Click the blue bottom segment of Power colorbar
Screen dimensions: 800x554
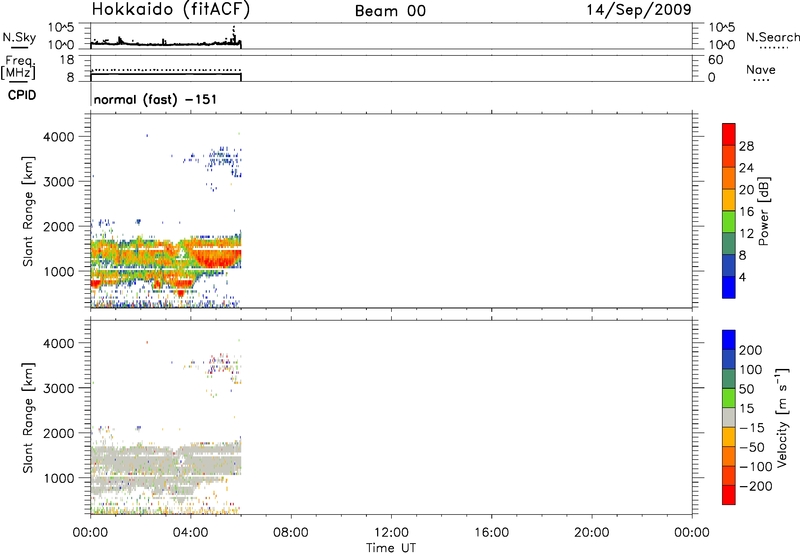pyautogui.click(x=729, y=287)
